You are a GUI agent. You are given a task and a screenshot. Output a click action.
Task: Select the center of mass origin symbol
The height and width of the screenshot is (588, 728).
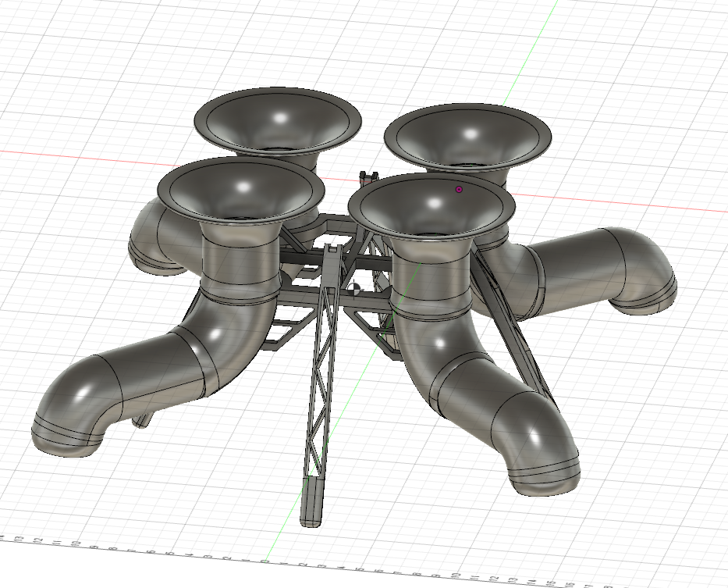[x=355, y=290]
